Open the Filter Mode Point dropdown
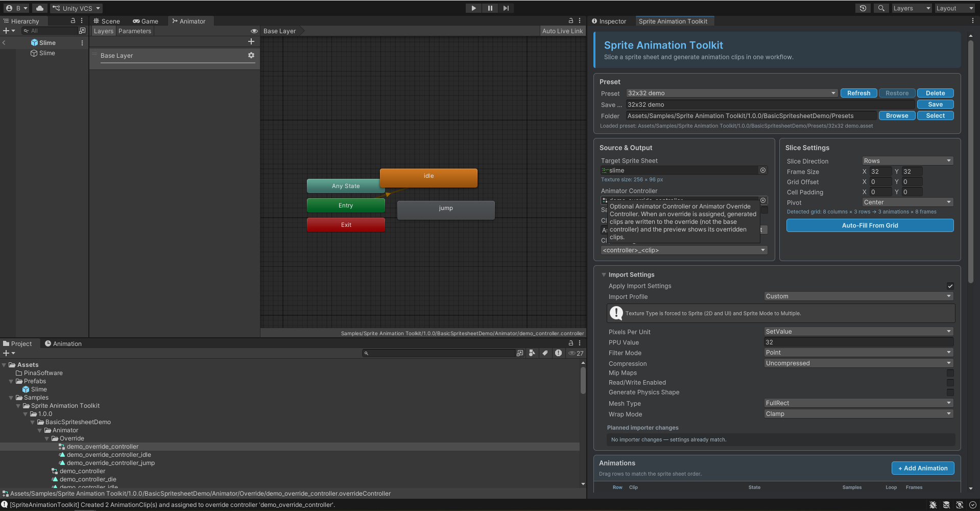 click(x=858, y=353)
